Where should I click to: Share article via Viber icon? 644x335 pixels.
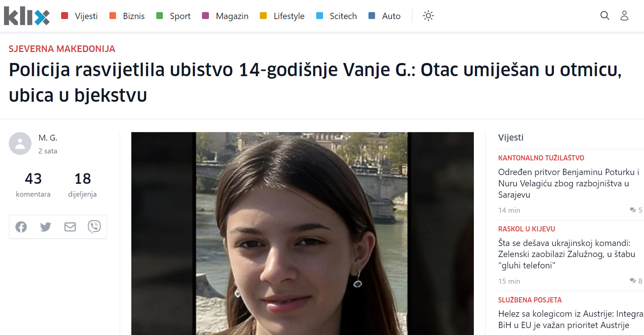(94, 227)
